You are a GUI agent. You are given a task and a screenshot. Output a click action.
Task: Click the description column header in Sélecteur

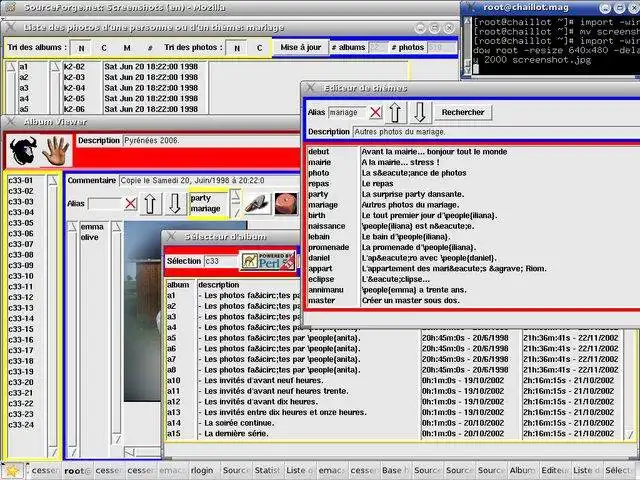219,285
